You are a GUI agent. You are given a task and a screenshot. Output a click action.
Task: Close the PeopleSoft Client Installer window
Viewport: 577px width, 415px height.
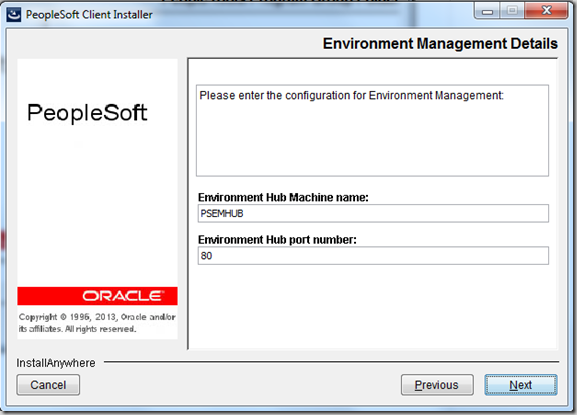click(x=546, y=11)
